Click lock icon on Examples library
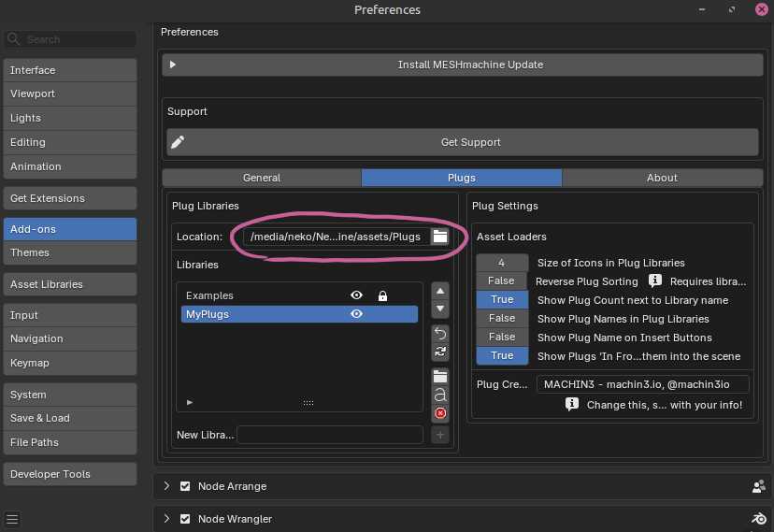Screen dimensions: 774x532 (x=382, y=295)
